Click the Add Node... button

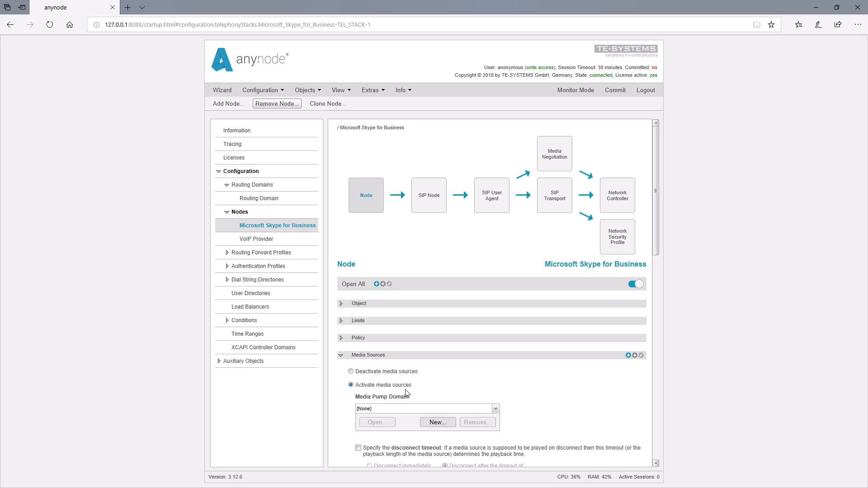228,103
